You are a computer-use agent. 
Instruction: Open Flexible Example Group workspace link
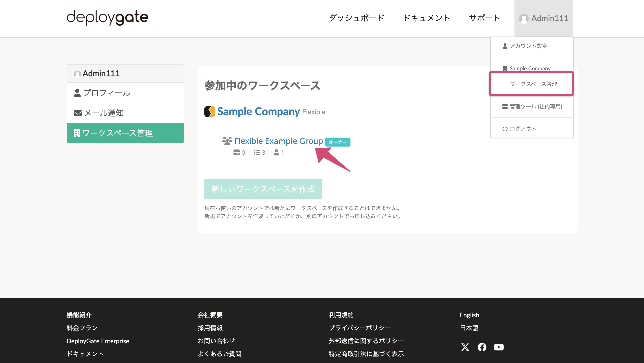tap(278, 141)
